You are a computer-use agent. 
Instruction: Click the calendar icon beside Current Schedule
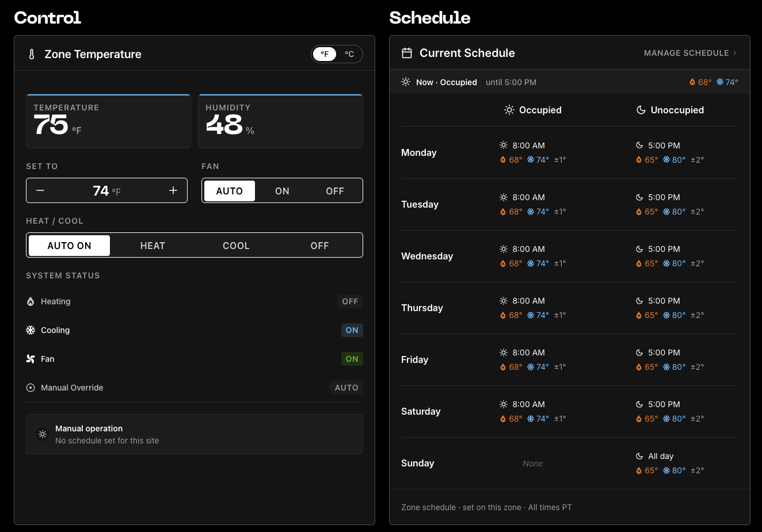click(407, 53)
